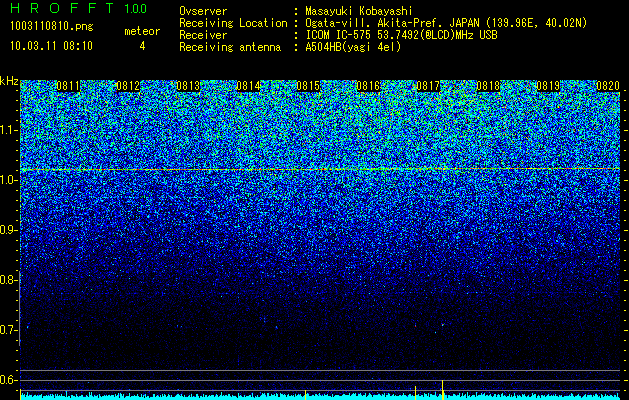Screen dimensions: 629x400
Task: Select the A504HB(yagi 4el) antenna text
Action: click(x=353, y=47)
